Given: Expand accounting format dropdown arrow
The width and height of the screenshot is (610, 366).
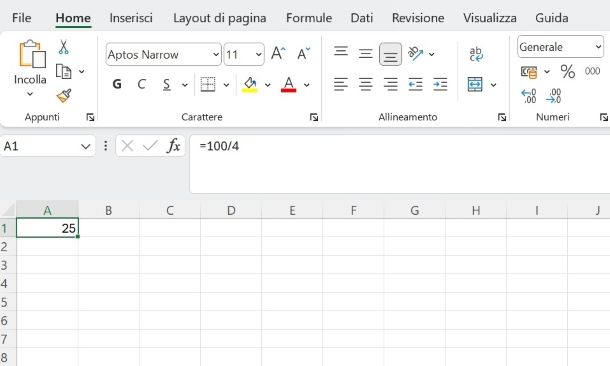Looking at the screenshot, I should tap(547, 72).
